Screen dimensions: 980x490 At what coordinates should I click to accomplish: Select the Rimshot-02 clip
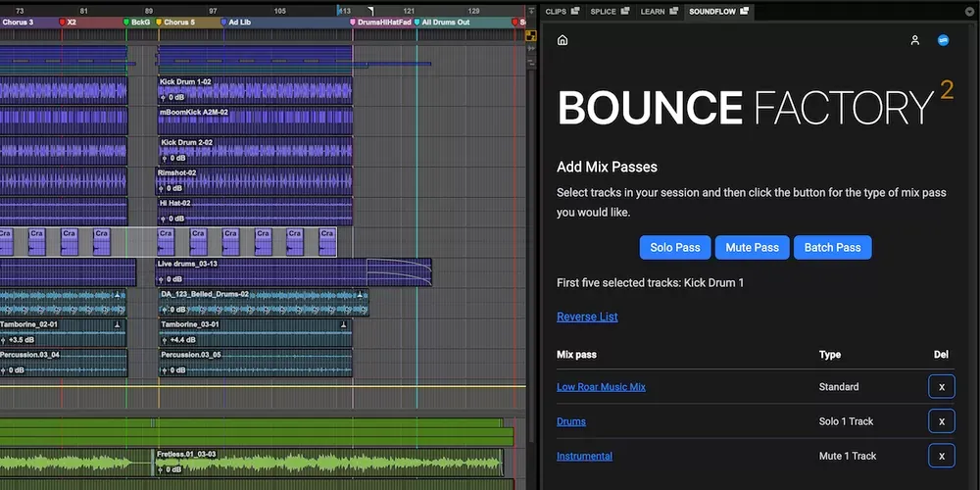255,181
